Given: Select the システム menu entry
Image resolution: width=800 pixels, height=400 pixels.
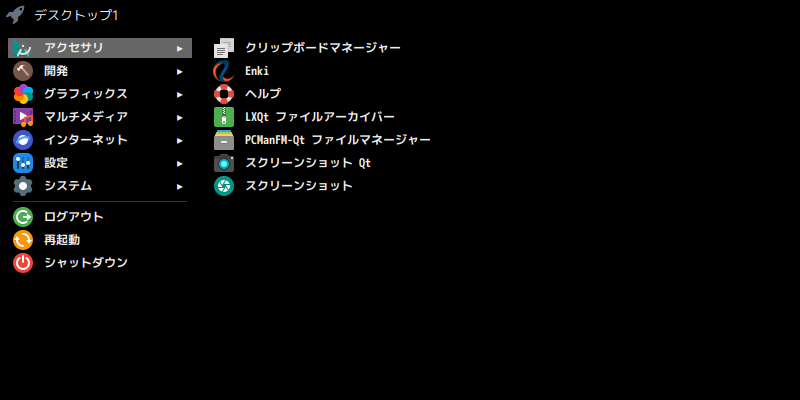Looking at the screenshot, I should (100, 186).
